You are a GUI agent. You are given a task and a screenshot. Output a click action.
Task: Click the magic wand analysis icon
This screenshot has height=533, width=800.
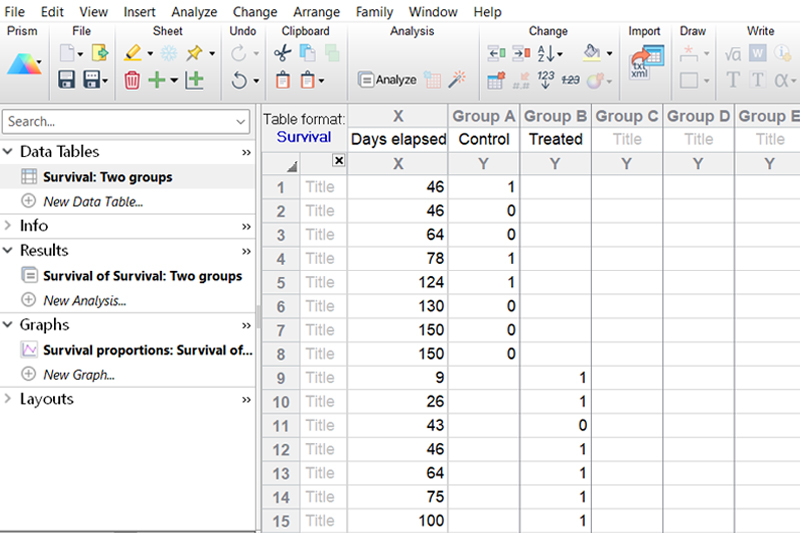point(458,79)
